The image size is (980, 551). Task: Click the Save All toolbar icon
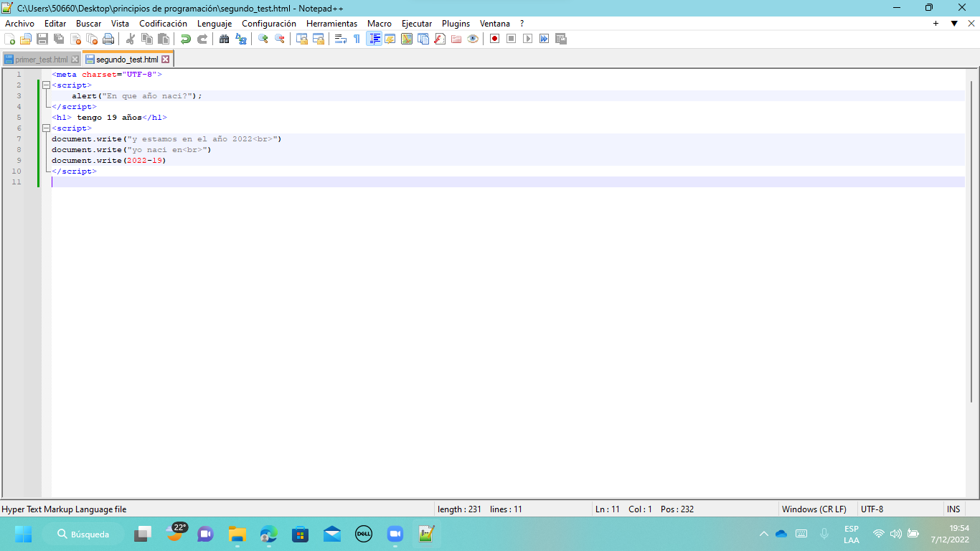[x=59, y=39]
